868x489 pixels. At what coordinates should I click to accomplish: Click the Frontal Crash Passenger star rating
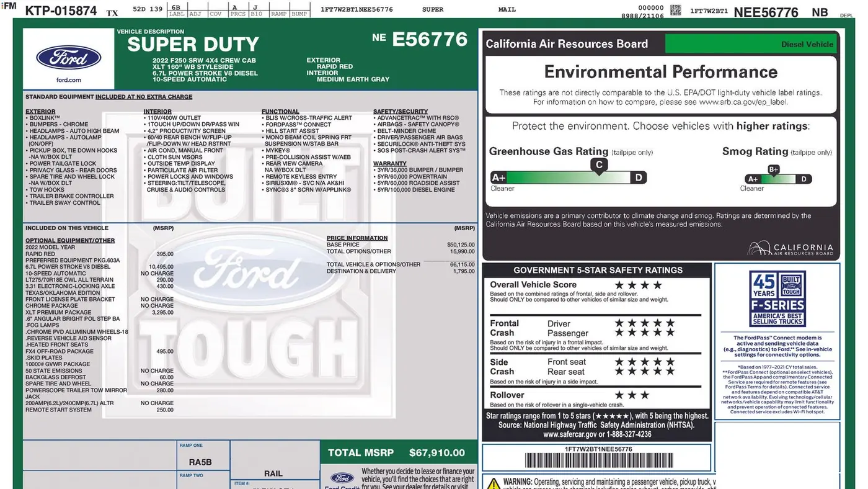pyautogui.click(x=644, y=333)
